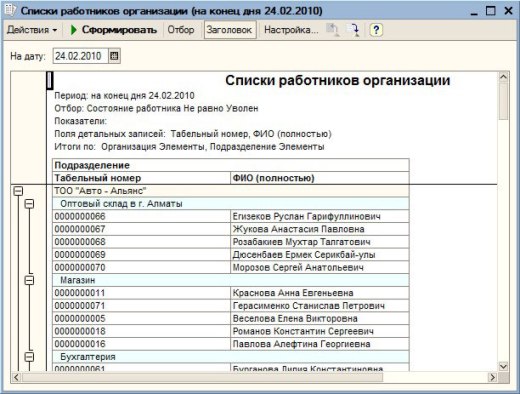
Task: Open the Действия dropdown menu
Action: pos(32,30)
